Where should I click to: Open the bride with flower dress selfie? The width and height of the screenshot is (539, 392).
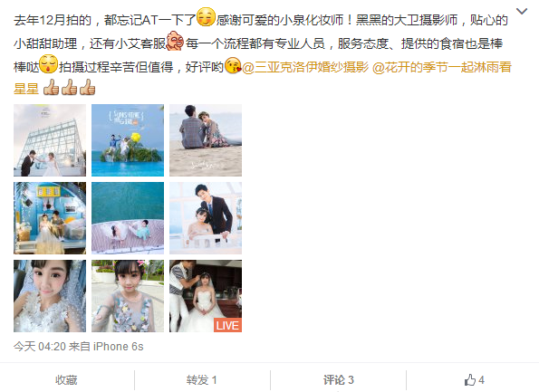pos(128,296)
